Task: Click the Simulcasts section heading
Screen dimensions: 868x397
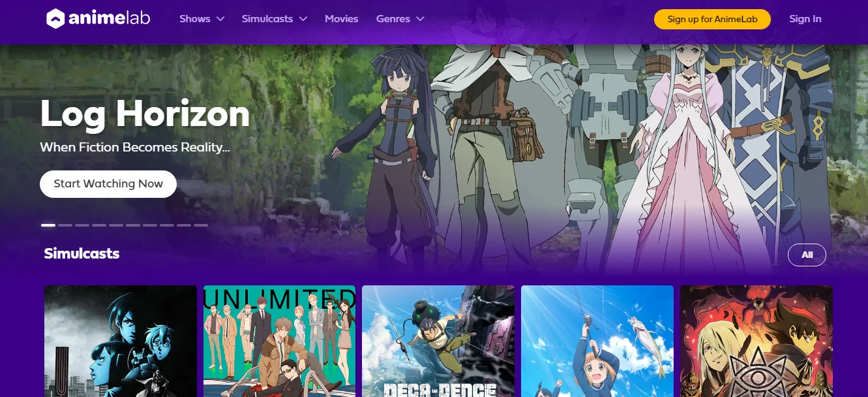Action: tap(82, 253)
